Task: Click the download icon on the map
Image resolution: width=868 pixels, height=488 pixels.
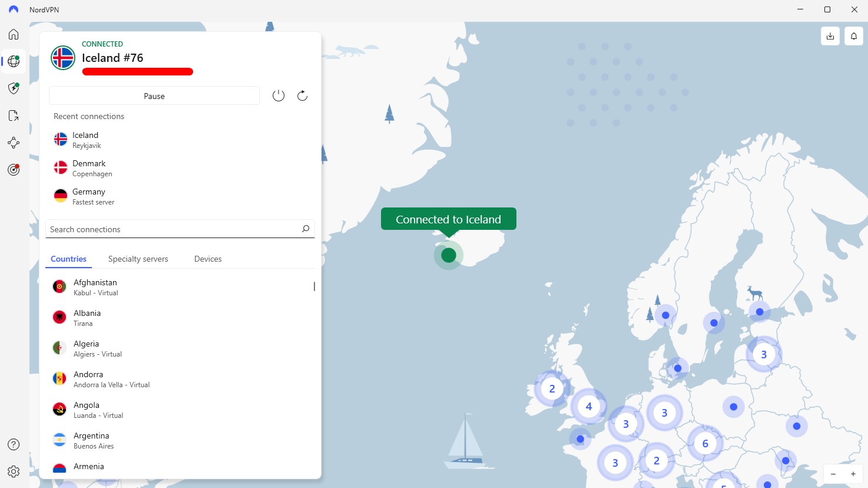Action: click(830, 36)
